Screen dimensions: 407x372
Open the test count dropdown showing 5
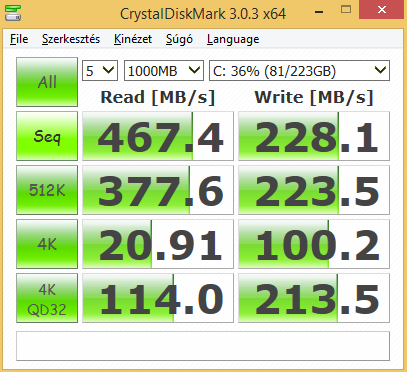[x=100, y=71]
